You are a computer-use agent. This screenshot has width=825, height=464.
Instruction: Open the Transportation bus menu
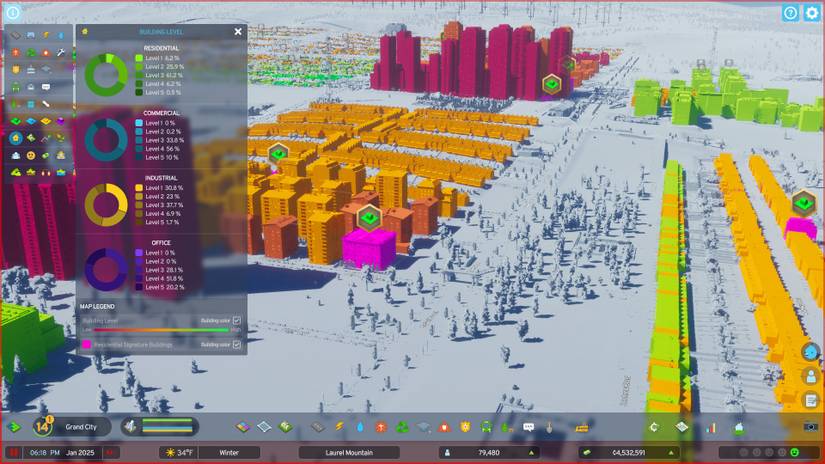coord(487,427)
